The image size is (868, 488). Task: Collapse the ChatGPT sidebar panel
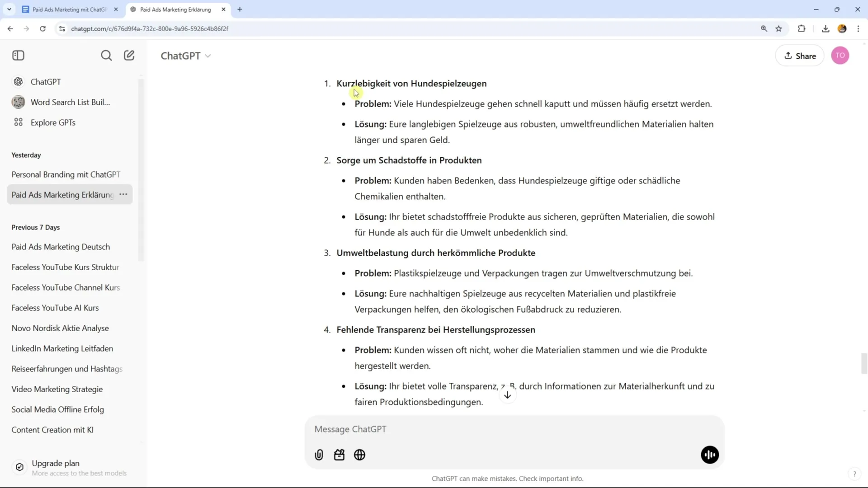click(18, 56)
